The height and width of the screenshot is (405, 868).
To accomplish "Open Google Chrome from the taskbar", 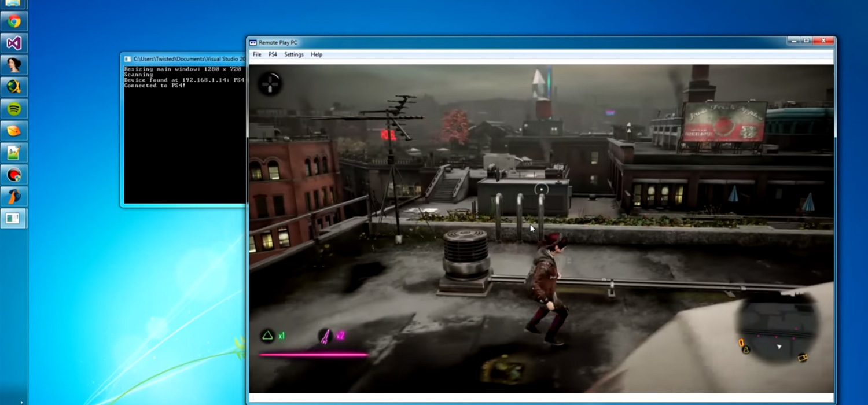I will (x=14, y=21).
